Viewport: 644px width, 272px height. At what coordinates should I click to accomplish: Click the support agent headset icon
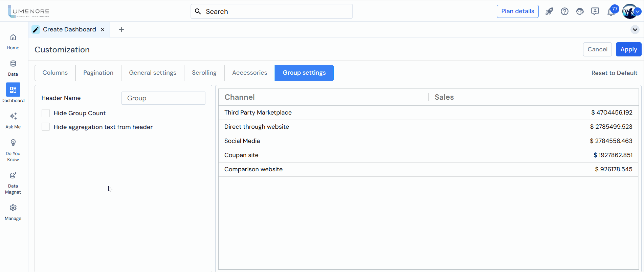pos(580,11)
